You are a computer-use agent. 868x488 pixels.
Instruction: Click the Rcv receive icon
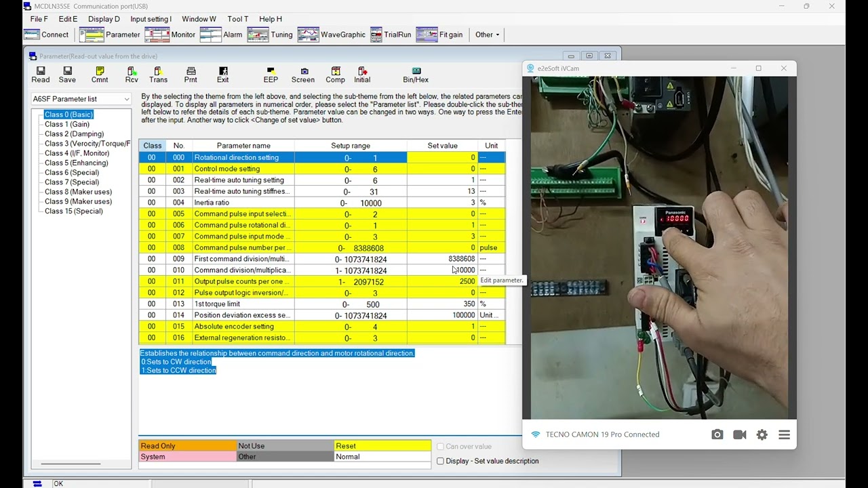pyautogui.click(x=132, y=75)
